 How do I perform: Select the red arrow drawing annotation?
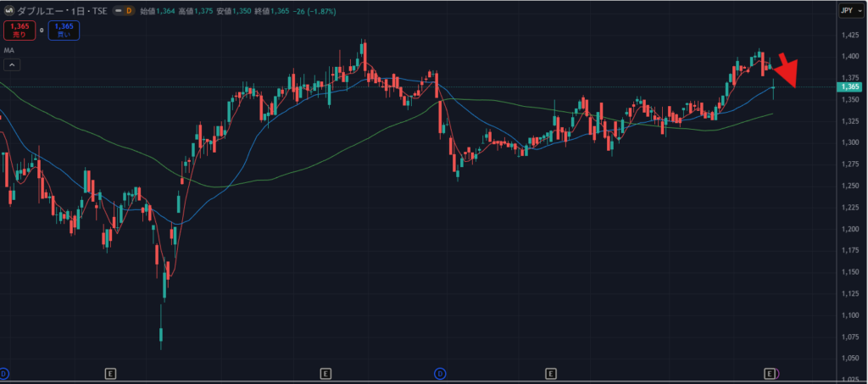pos(786,71)
